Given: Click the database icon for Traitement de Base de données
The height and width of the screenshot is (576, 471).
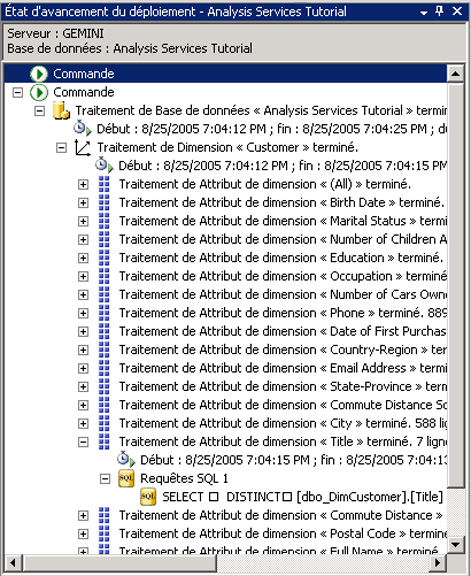Looking at the screenshot, I should [61, 111].
